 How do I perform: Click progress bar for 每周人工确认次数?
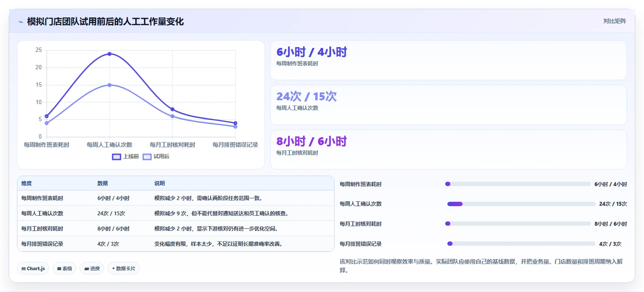point(521,204)
